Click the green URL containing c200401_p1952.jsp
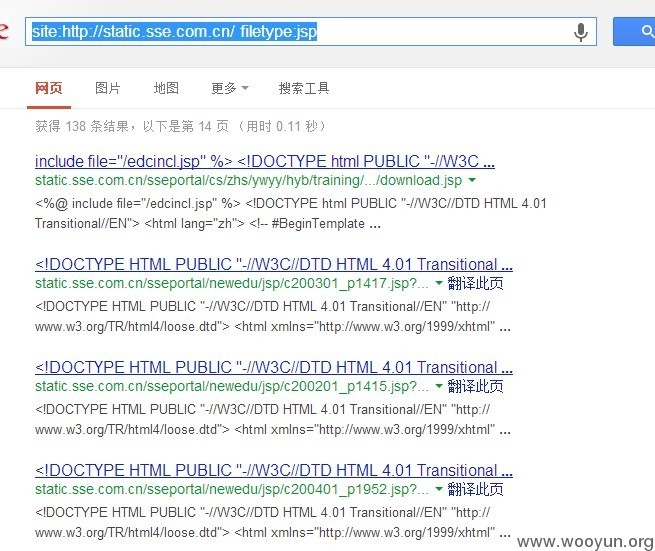655x551 pixels. 232,489
